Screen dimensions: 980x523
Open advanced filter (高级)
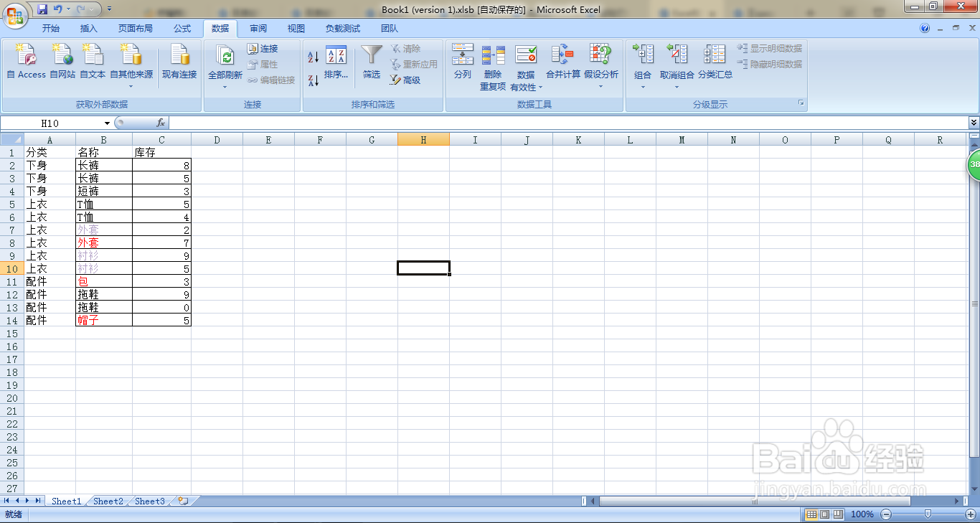[x=405, y=80]
